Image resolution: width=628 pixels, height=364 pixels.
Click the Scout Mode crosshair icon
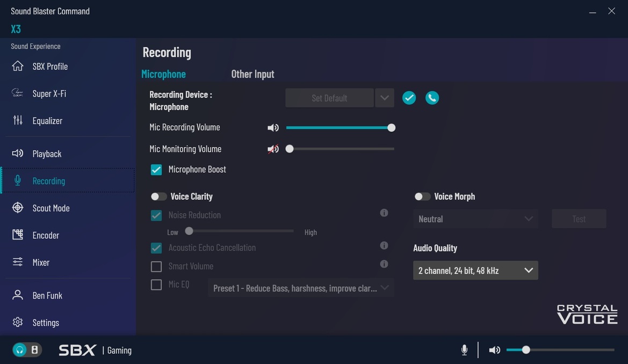click(x=18, y=208)
